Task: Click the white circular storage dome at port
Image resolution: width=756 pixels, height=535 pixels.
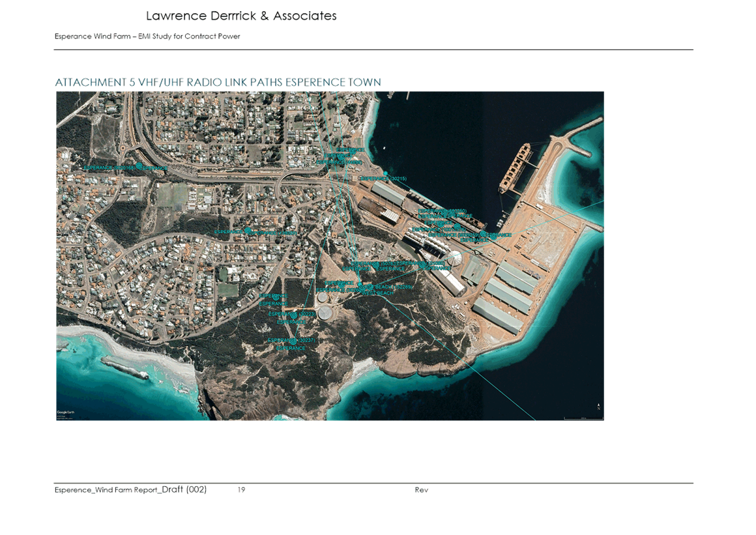Action: point(454,258)
